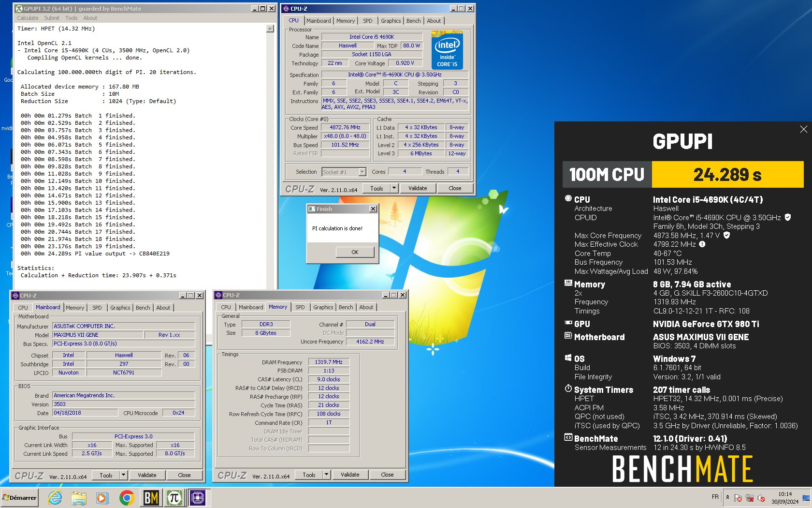812x508 pixels.
Task: Click info icon beside Max Effective Clock
Action: coord(702,244)
